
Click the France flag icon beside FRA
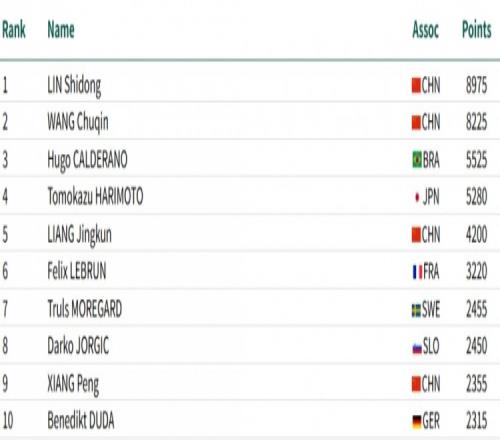[x=417, y=272]
